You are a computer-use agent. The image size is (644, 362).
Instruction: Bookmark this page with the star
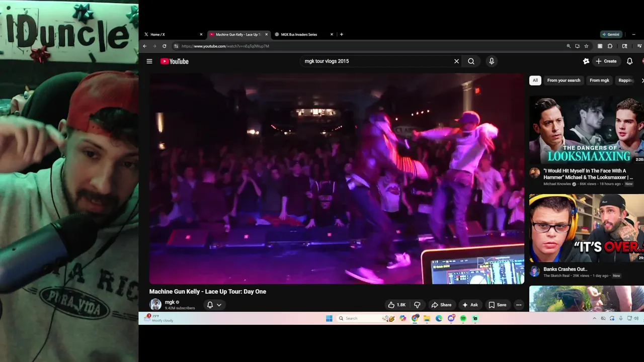coord(586,46)
